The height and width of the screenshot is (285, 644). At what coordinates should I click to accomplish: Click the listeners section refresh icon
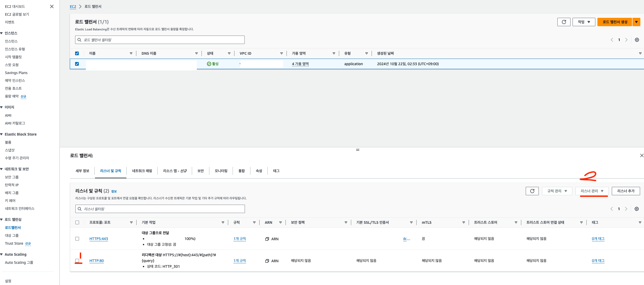[x=532, y=191]
